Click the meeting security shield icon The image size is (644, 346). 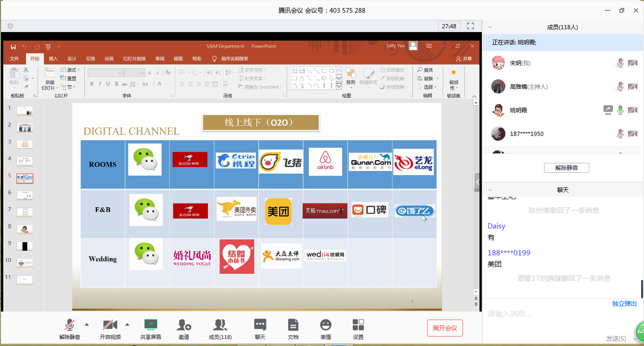[10, 26]
